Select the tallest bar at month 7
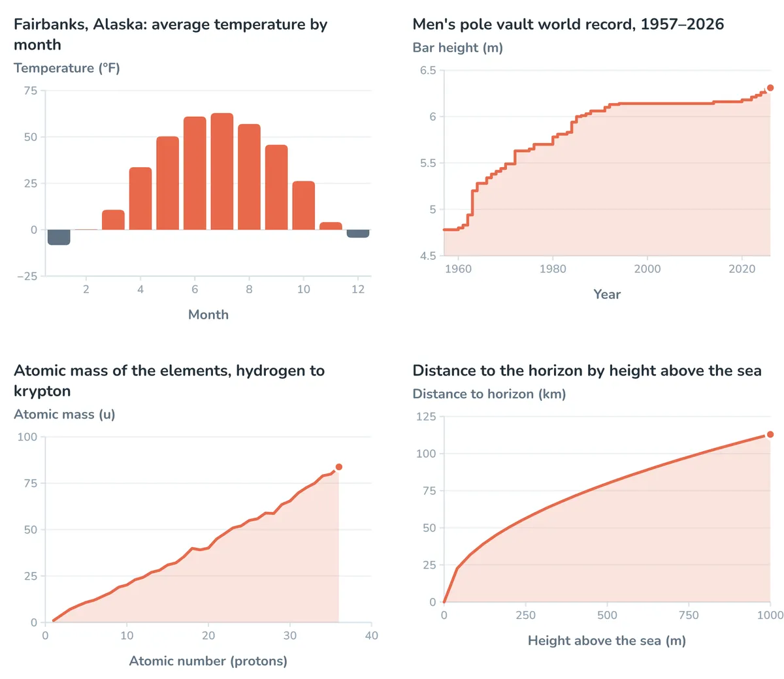 pyautogui.click(x=222, y=172)
